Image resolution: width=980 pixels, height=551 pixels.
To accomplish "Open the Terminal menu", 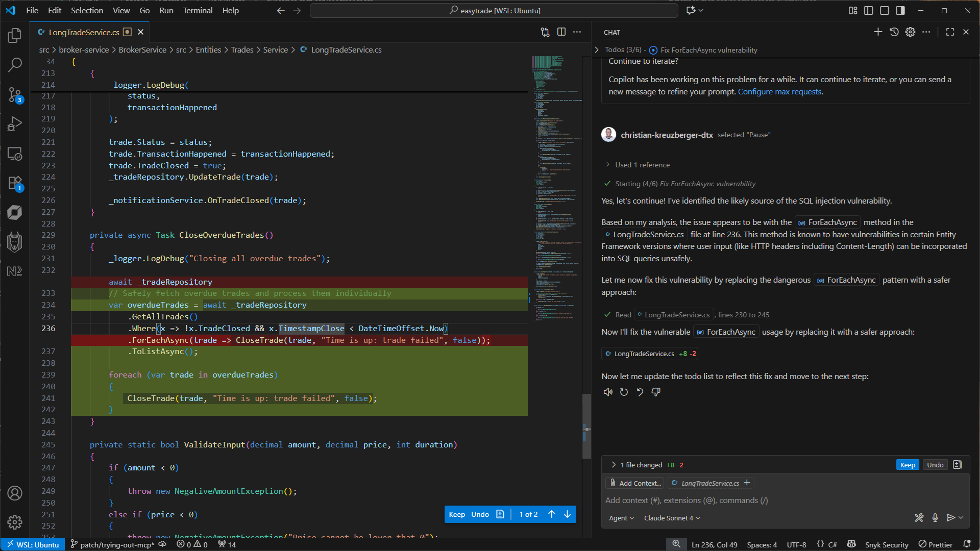I will (197, 10).
